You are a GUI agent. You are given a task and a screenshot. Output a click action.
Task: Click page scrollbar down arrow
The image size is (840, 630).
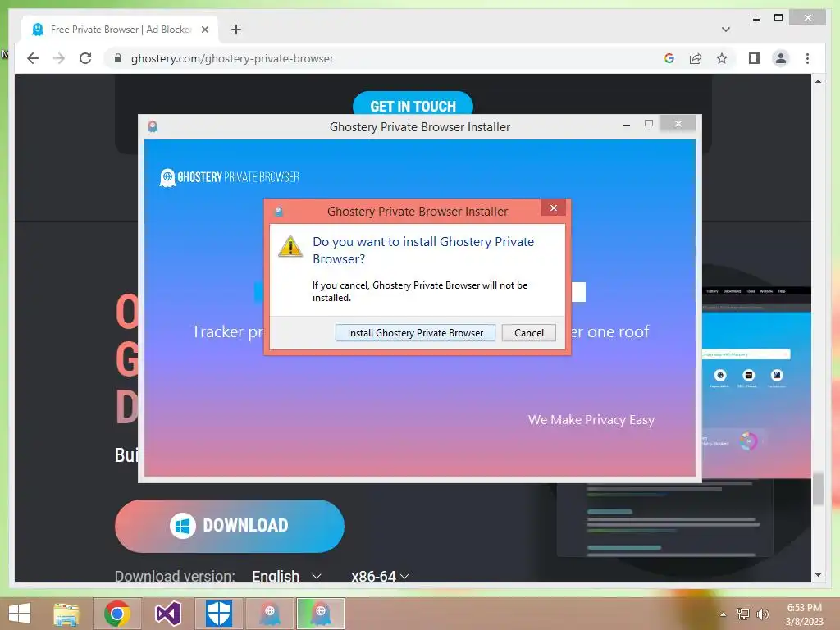[x=818, y=575]
